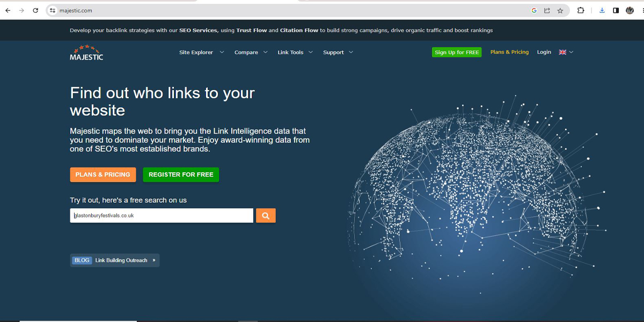Expand the Link Tools dropdown chevron
The width and height of the screenshot is (644, 322).
tap(310, 52)
